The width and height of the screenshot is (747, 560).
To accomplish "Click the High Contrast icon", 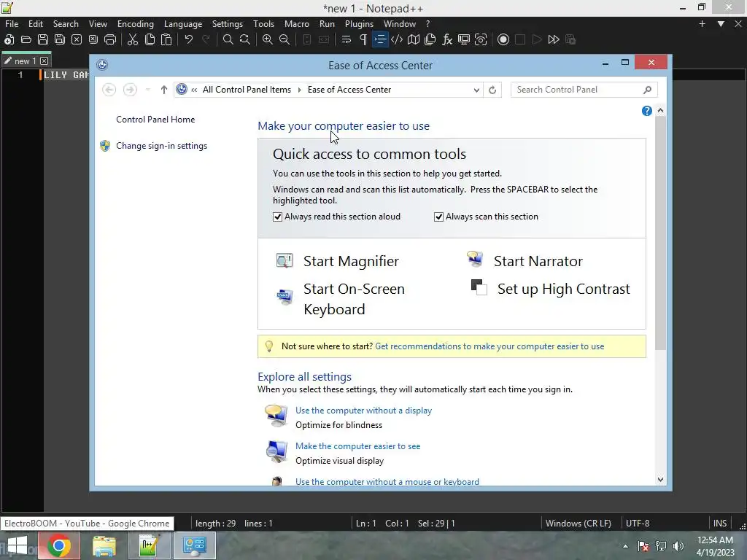I will (x=479, y=287).
